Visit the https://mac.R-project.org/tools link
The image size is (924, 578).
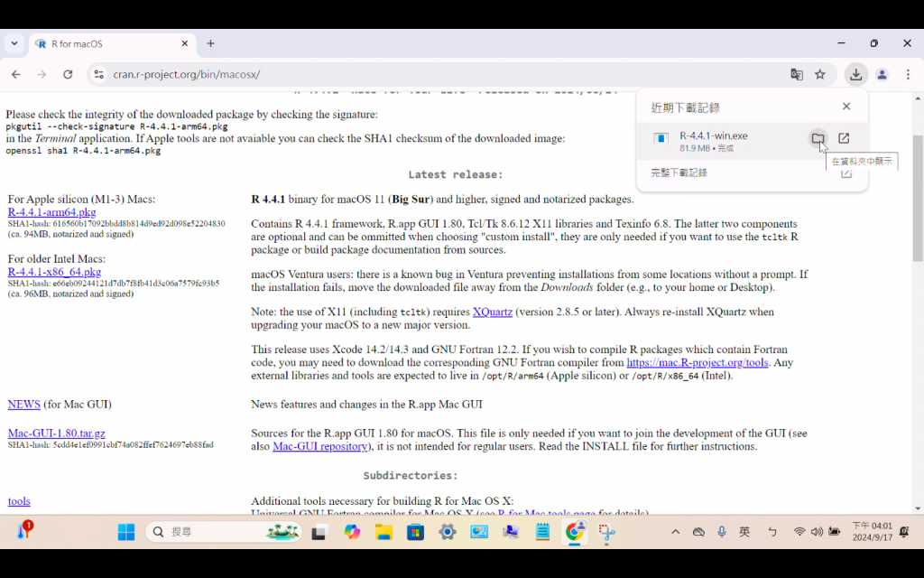698,363
